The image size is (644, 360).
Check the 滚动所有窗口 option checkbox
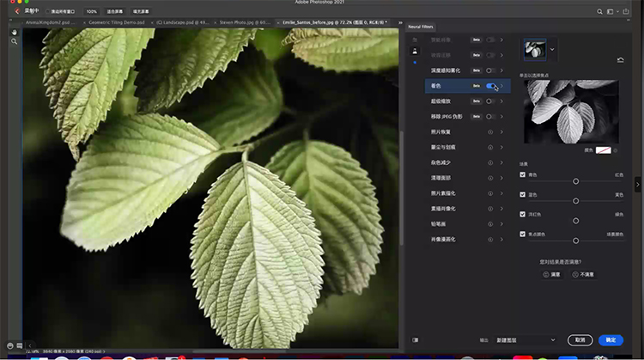47,11
